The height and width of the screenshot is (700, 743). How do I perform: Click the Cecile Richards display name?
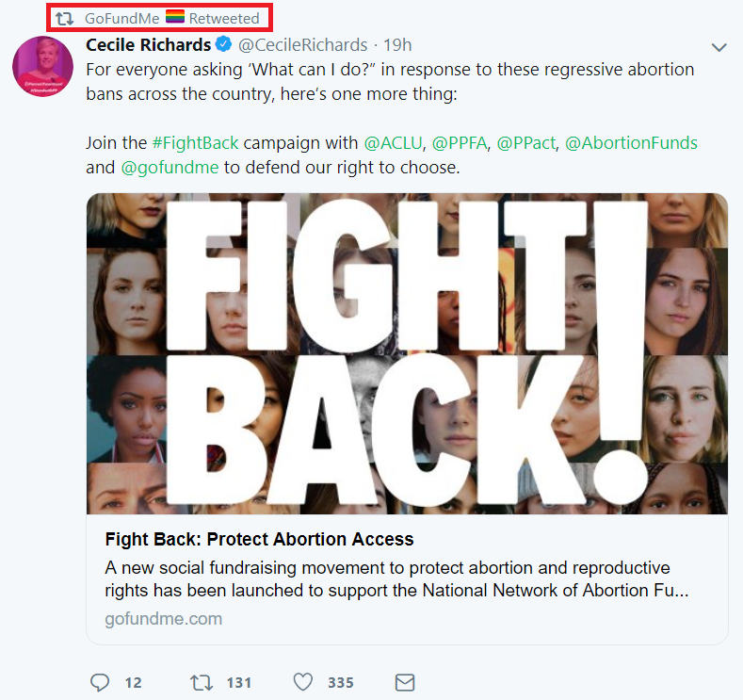(x=148, y=44)
